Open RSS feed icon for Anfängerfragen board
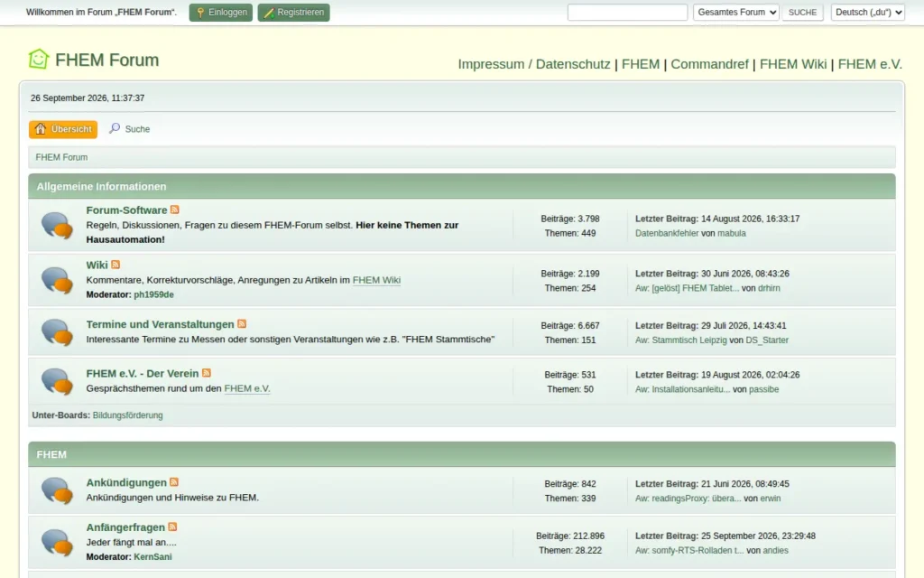 point(172,527)
